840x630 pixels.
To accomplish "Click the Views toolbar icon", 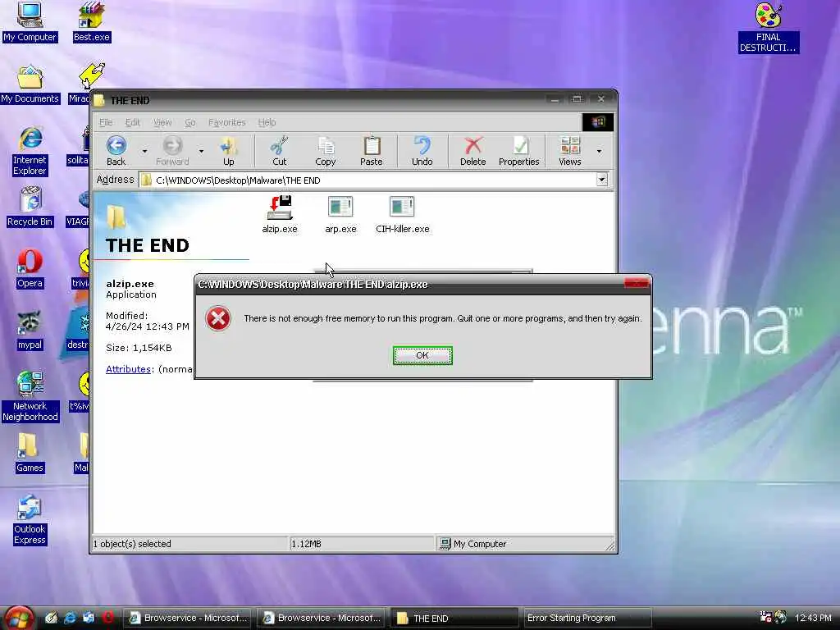I will coord(569,151).
